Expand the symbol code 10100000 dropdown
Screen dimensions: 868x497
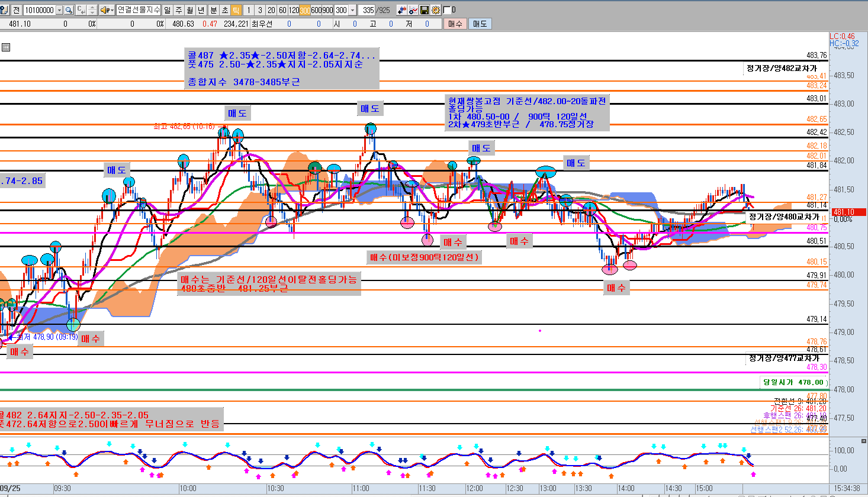(59, 10)
